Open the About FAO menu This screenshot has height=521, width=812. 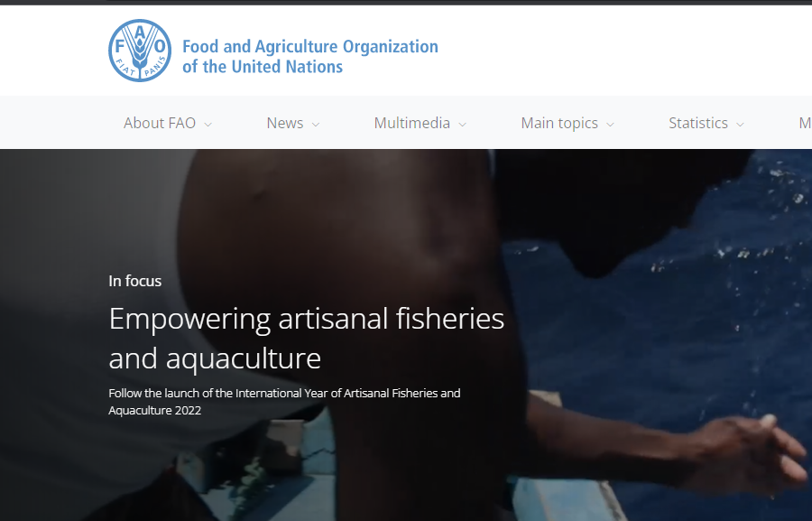pos(160,123)
